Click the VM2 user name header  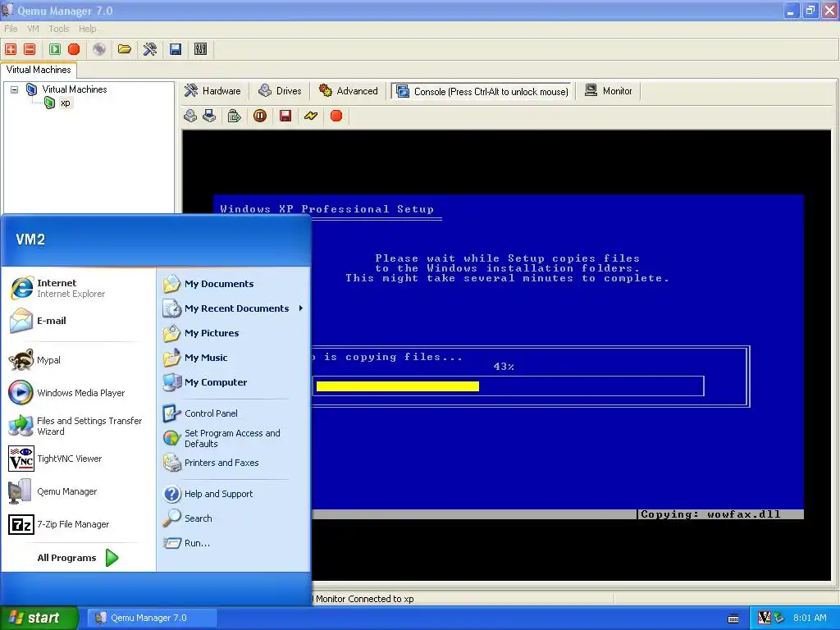pos(30,240)
